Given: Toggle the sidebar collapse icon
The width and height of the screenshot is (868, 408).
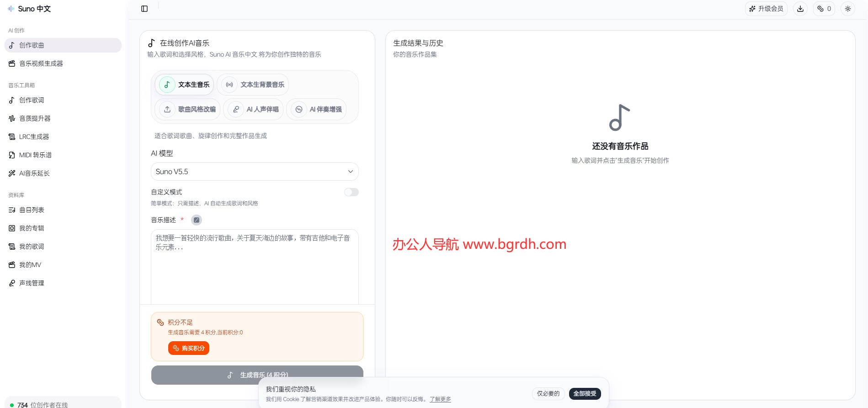Looking at the screenshot, I should click(x=144, y=9).
